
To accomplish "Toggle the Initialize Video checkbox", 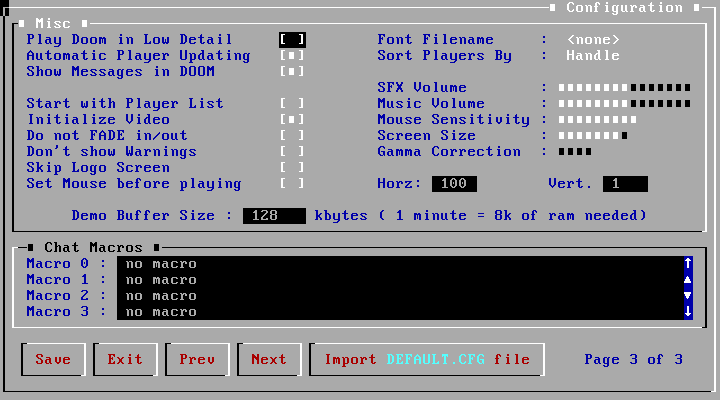I will click(x=292, y=120).
